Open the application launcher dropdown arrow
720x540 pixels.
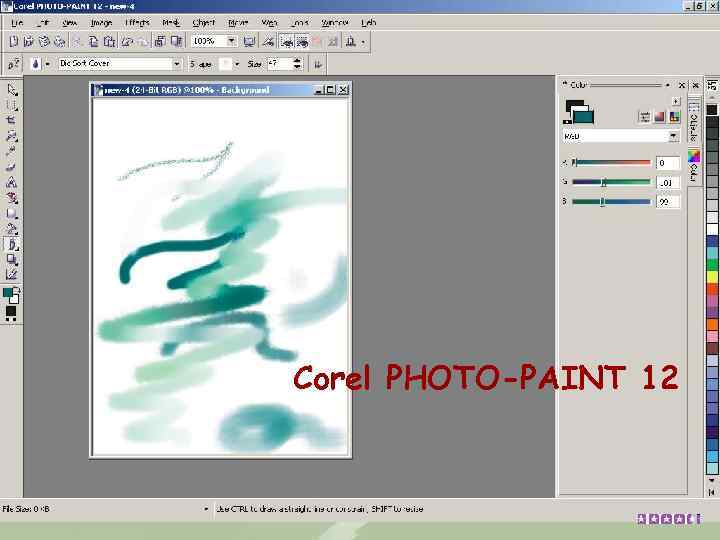[x=363, y=42]
